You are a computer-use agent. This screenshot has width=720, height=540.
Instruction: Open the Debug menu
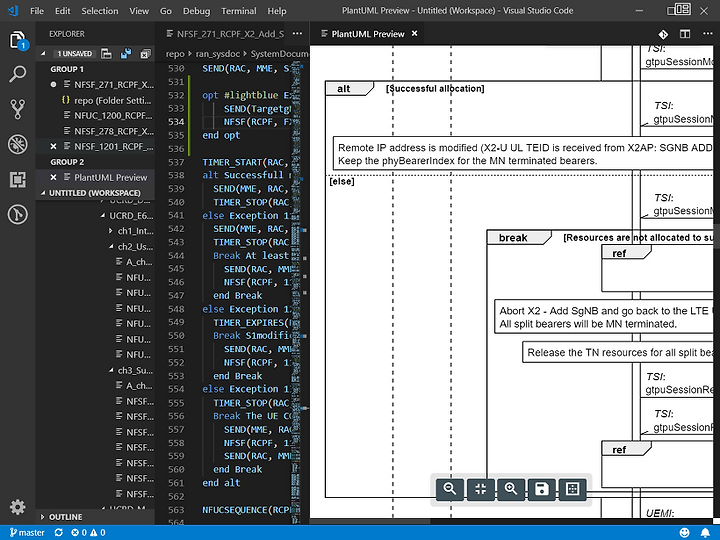click(x=196, y=11)
